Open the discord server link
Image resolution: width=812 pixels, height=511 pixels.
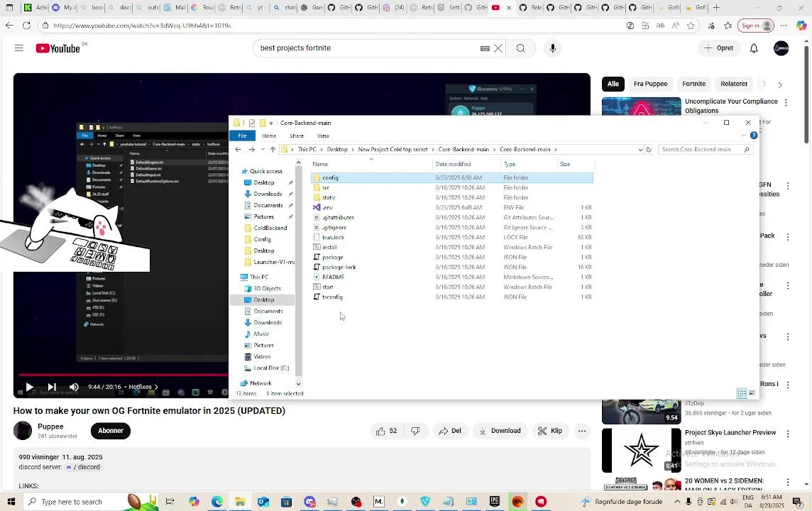point(84,467)
